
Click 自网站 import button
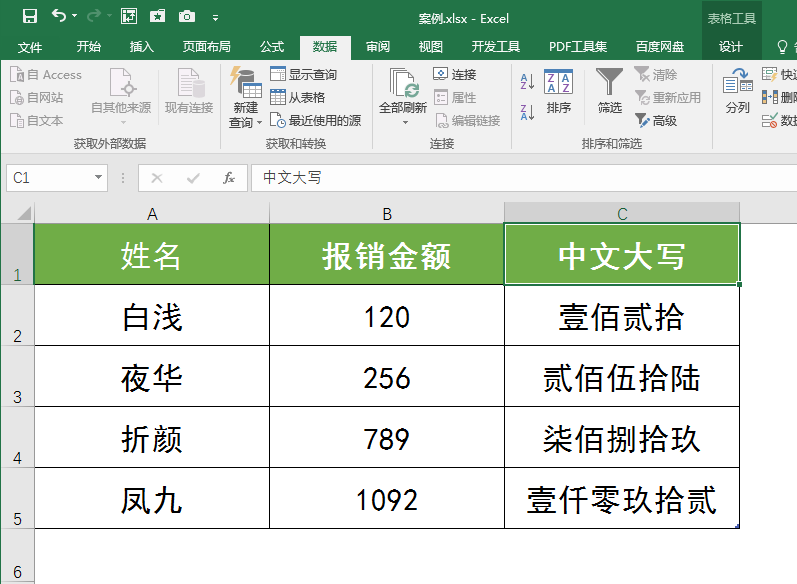pyautogui.click(x=37, y=98)
